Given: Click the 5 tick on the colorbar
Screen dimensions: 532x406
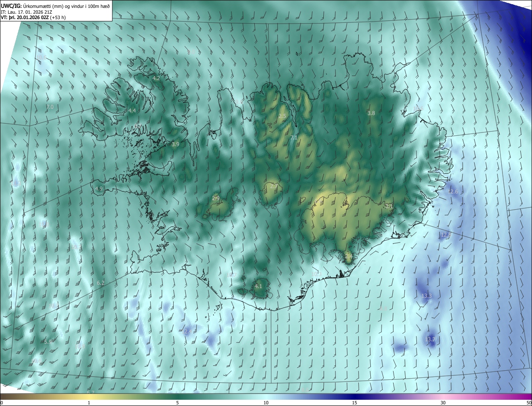Looking at the screenshot, I should click(x=177, y=403).
